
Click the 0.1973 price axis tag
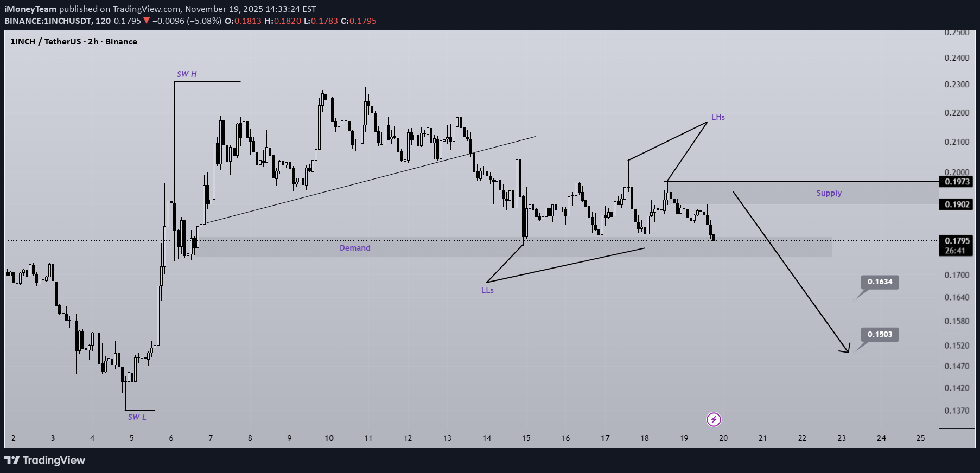point(957,182)
